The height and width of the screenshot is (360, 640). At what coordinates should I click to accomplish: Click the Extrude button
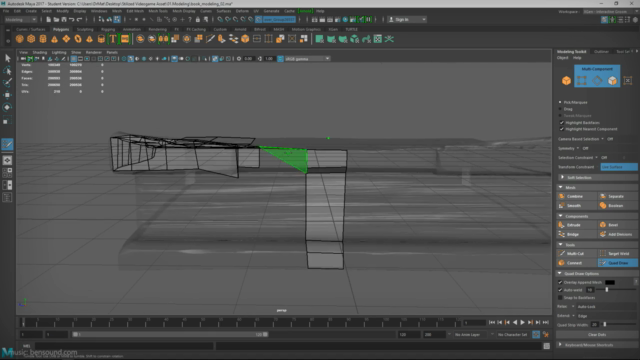click(577, 225)
